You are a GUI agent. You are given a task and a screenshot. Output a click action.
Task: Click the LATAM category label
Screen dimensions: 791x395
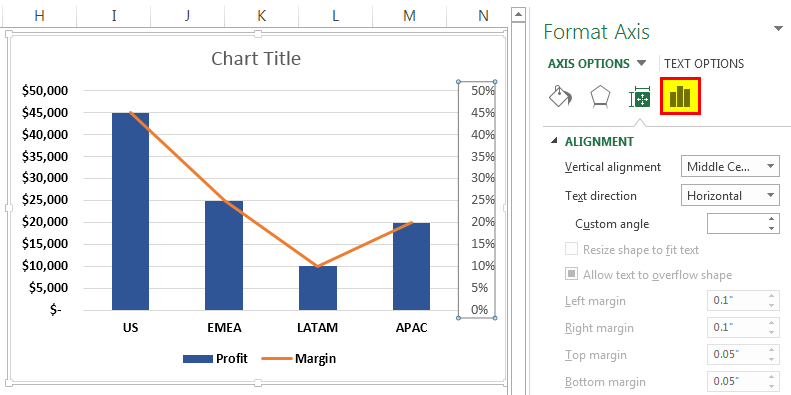(x=318, y=328)
